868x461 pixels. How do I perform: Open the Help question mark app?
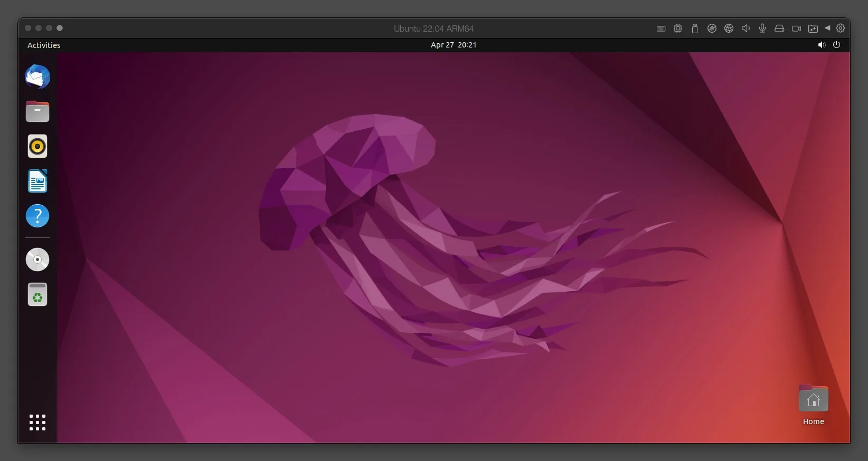(x=37, y=216)
